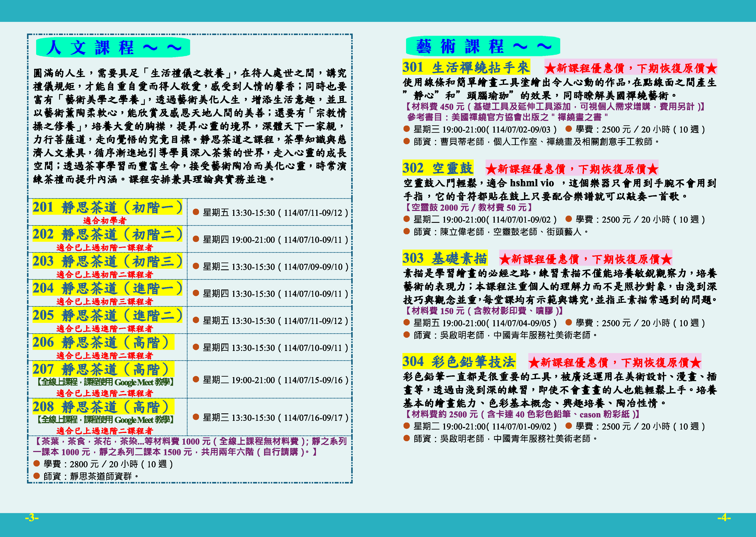Select course title 208 靜思茶道（高階）
This screenshot has width=756, height=537.
coord(103,407)
